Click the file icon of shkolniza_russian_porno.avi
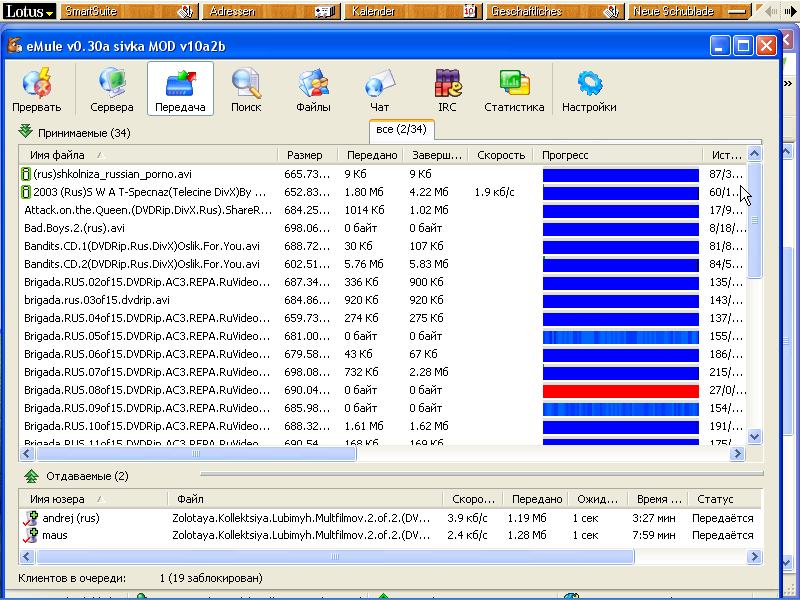The width and height of the screenshot is (800, 600). tap(26, 174)
